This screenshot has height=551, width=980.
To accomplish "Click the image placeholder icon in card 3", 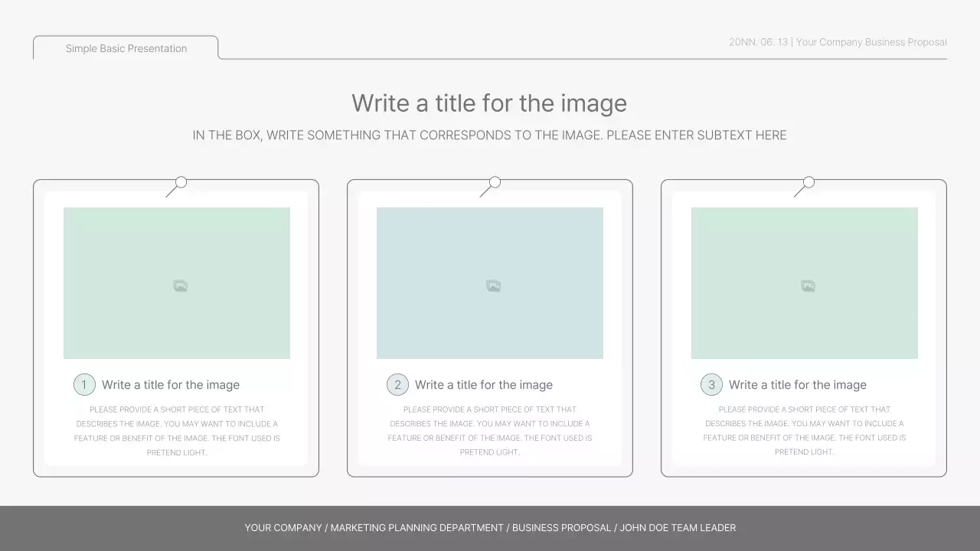I will coord(807,285).
